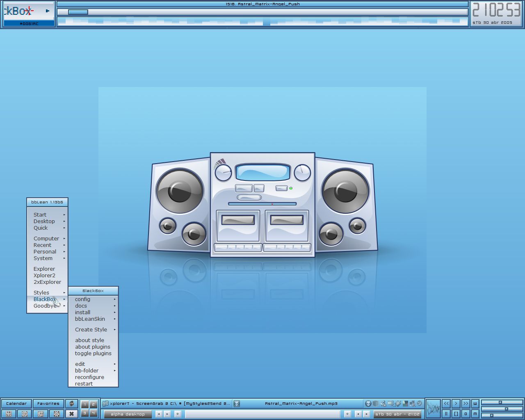Click the gray cube tray icon
The image size is (525, 420).
click(x=376, y=404)
